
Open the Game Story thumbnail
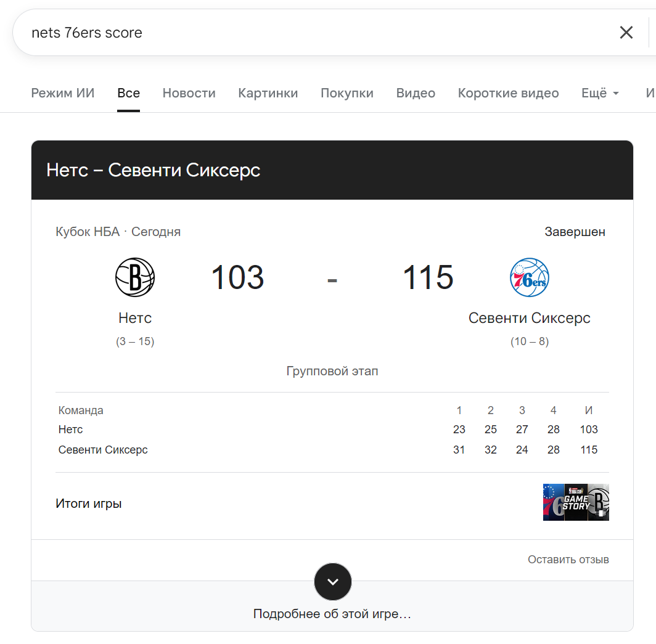coord(576,502)
